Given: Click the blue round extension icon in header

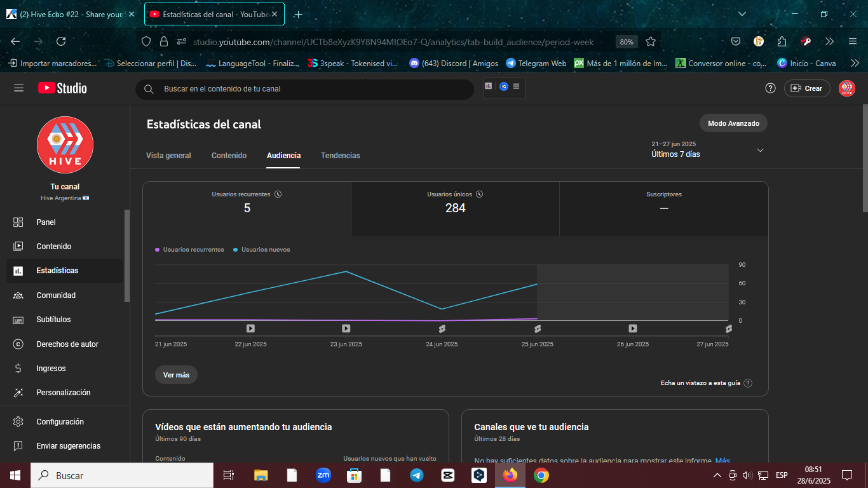Looking at the screenshot, I should pos(503,86).
